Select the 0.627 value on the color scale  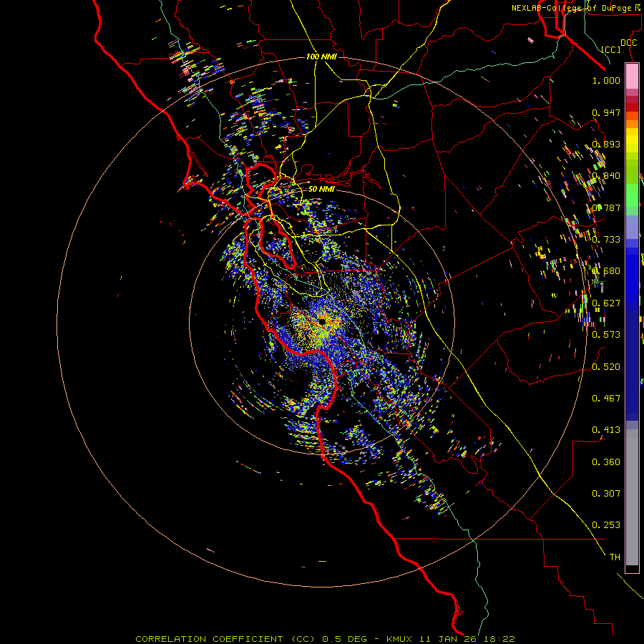[x=606, y=303]
